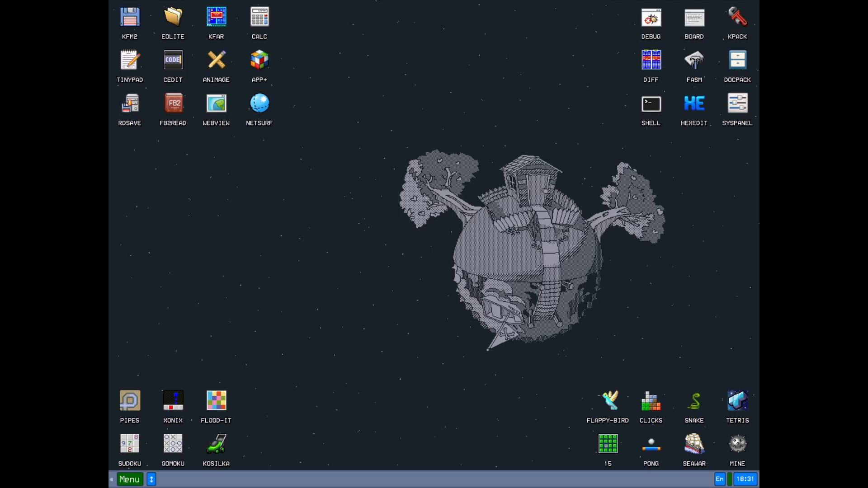Launch the HEXEDIT desktop icon
The height and width of the screenshot is (488, 868).
[x=694, y=104]
